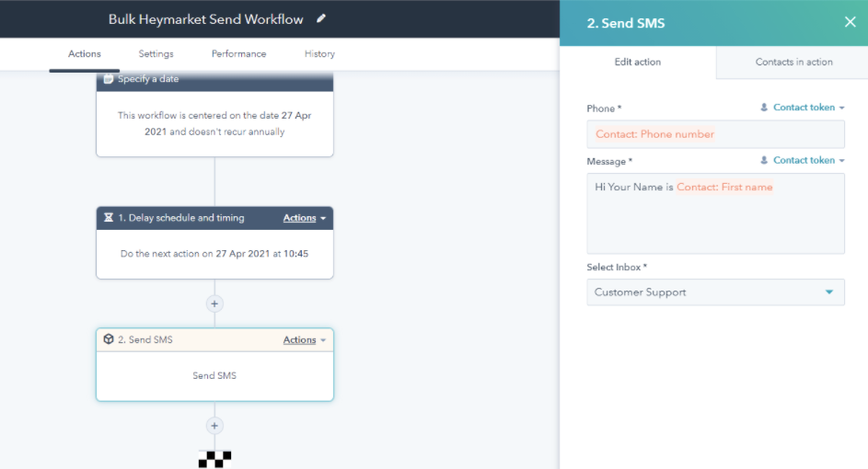Image resolution: width=868 pixels, height=469 pixels.
Task: Expand the Select Inbox dropdown
Action: 715,292
